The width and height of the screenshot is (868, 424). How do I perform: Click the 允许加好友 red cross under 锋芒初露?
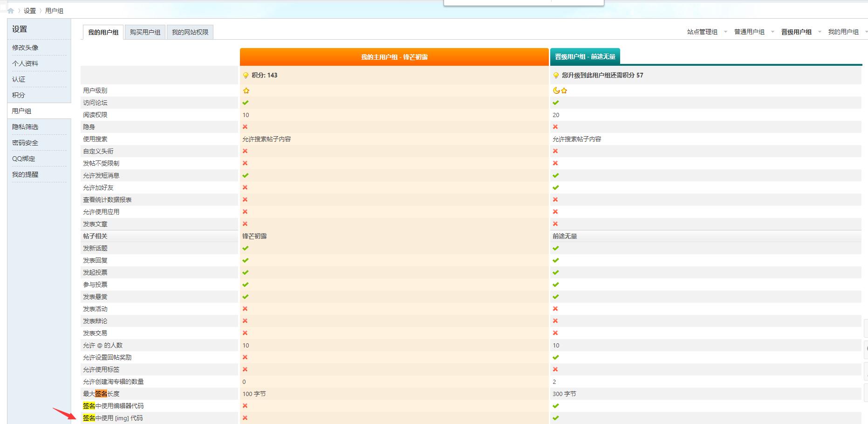pos(245,188)
